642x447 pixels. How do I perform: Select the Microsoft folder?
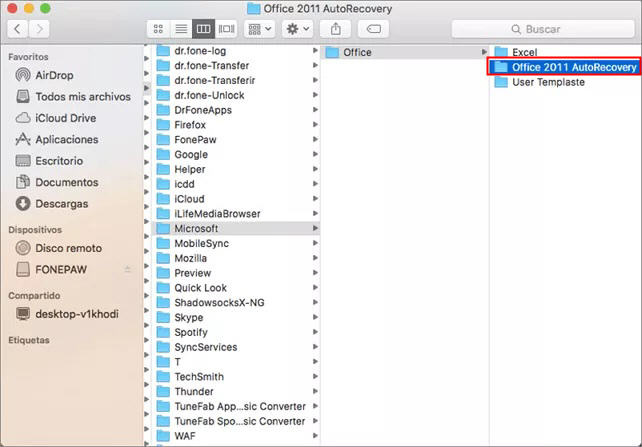236,228
